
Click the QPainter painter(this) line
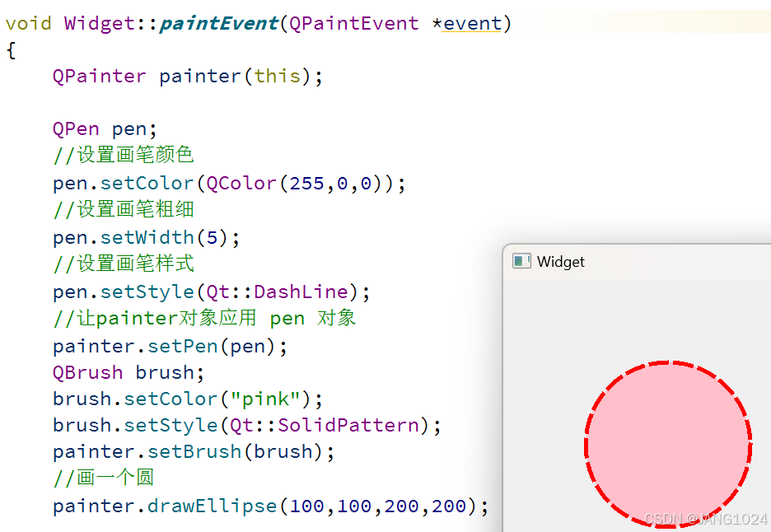187,77
